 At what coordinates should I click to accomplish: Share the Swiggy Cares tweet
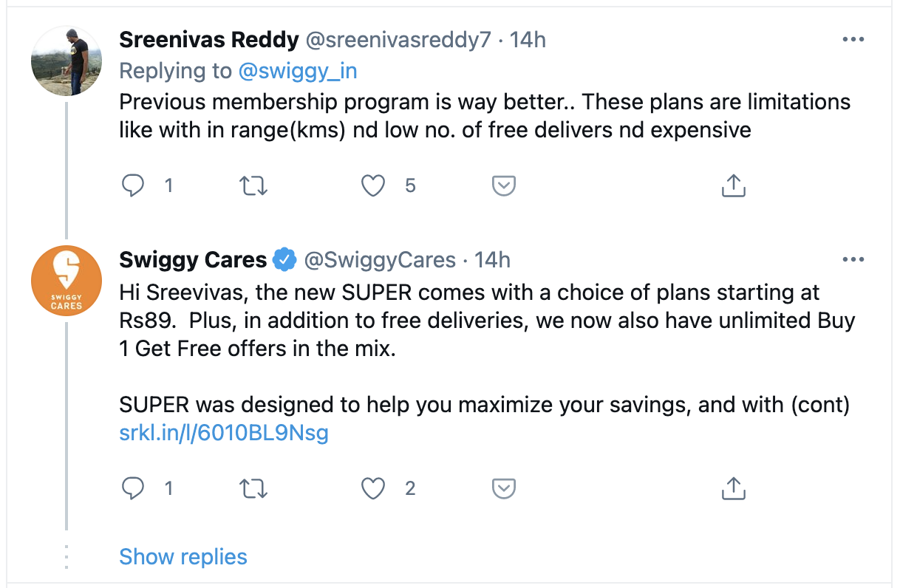pyautogui.click(x=733, y=488)
